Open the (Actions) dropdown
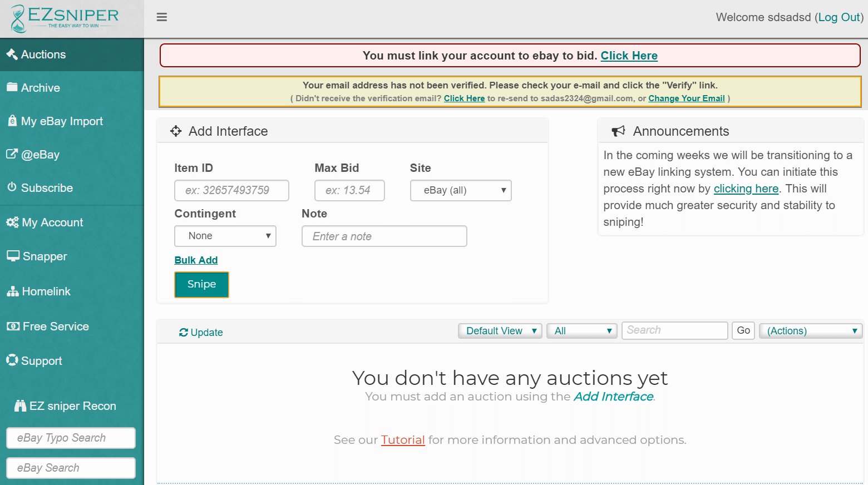 [811, 331]
